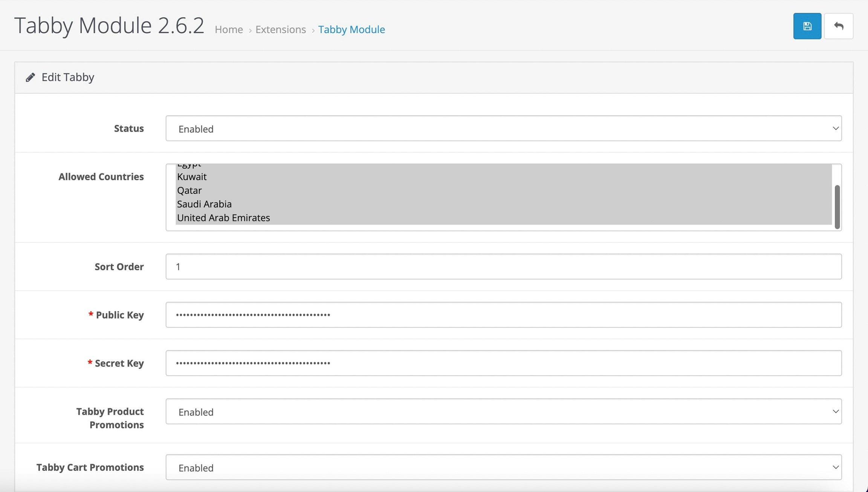Image resolution: width=868 pixels, height=492 pixels.
Task: Open the Tabby Cart Promotions dropdown
Action: coord(504,467)
